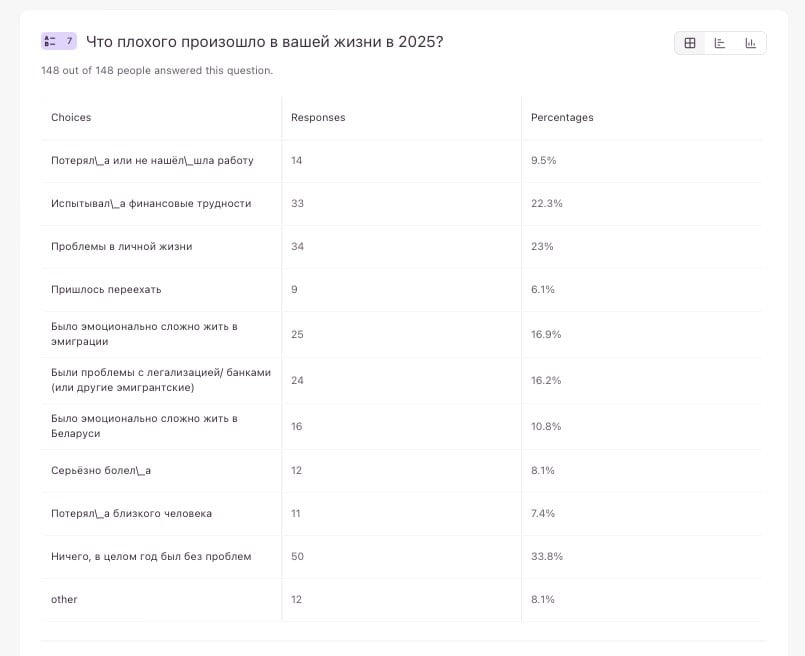The height and width of the screenshot is (656, 805).
Task: Select the 'Пришлось переехать' row
Action: click(106, 289)
